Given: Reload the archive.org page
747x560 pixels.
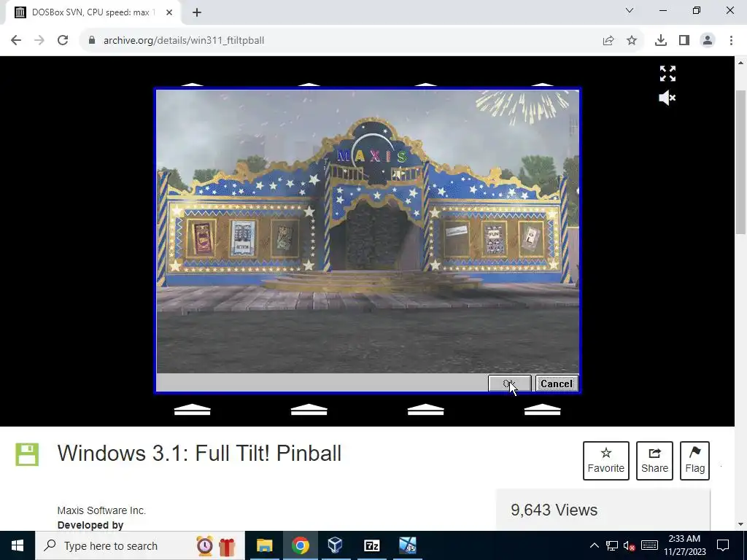Looking at the screenshot, I should 63,41.
